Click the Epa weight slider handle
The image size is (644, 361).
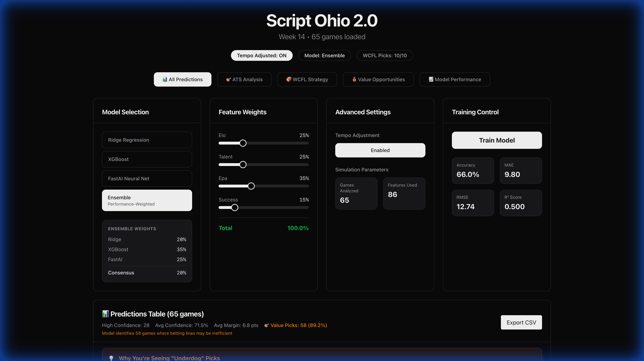click(251, 186)
